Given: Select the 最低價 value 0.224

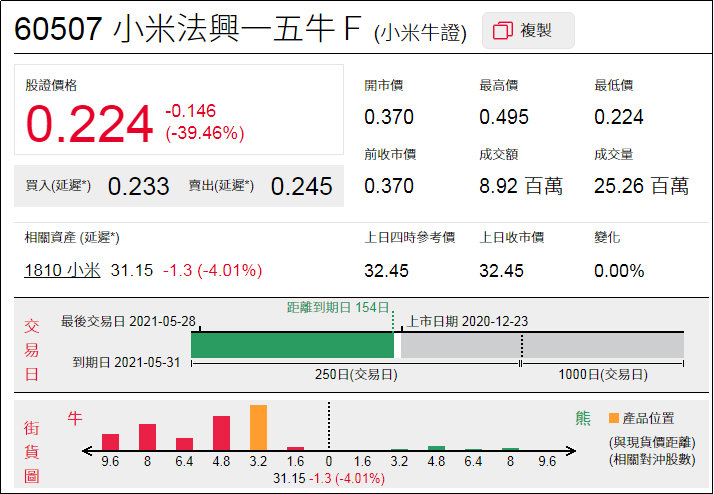Looking at the screenshot, I should coord(618,117).
